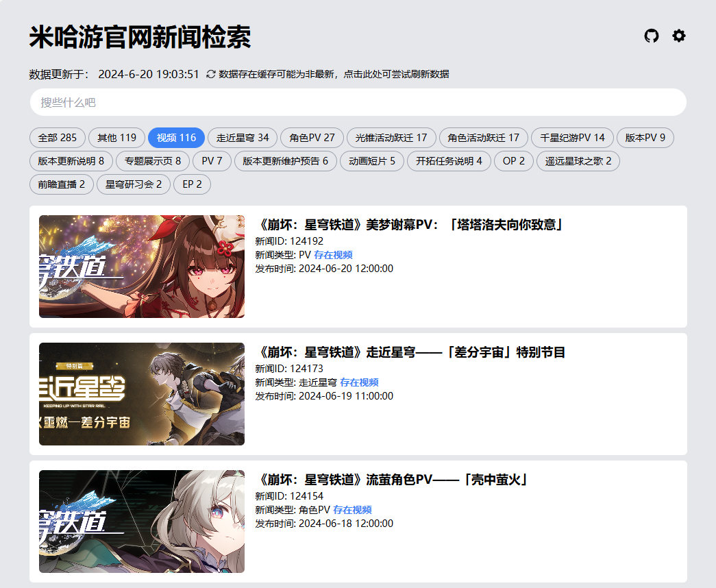The height and width of the screenshot is (588, 716).
Task: Choose the OP 2 tag
Action: 514,161
